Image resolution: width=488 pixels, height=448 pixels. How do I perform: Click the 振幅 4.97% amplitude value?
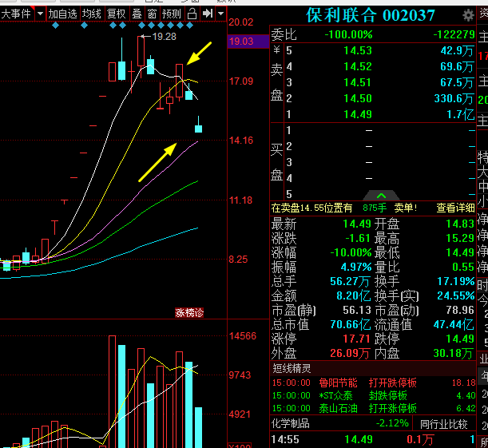(x=356, y=267)
